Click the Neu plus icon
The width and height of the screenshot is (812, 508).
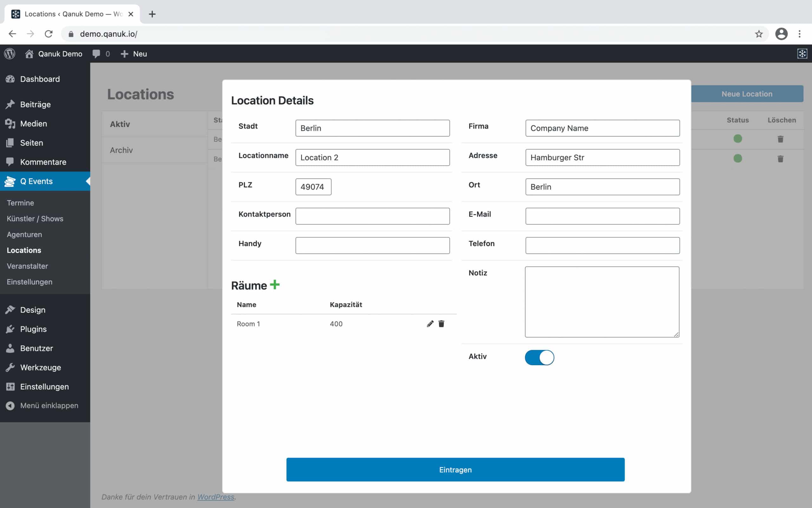coord(124,54)
